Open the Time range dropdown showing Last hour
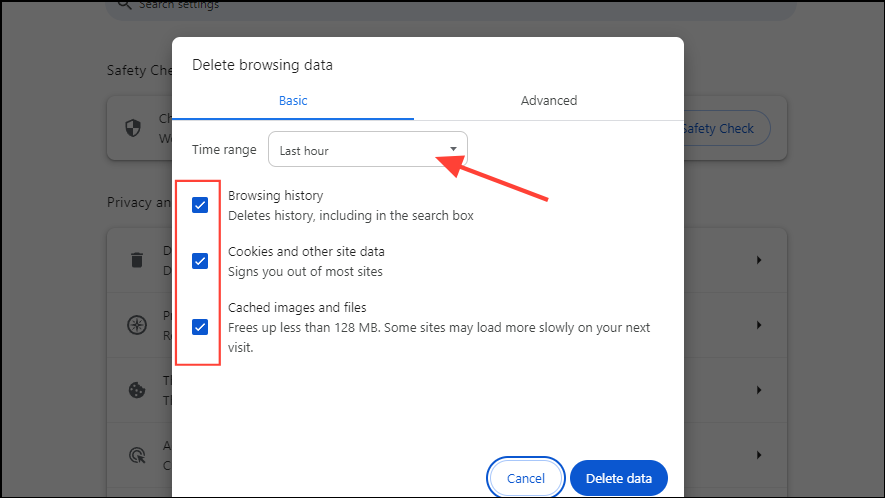Screen dimensions: 885x498 click(367, 150)
